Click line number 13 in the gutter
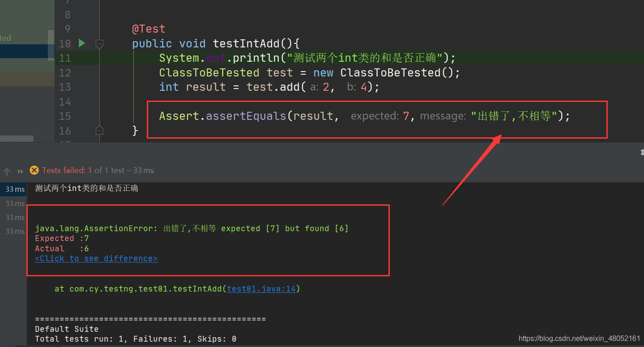Image resolution: width=644 pixels, height=347 pixels. coord(65,87)
